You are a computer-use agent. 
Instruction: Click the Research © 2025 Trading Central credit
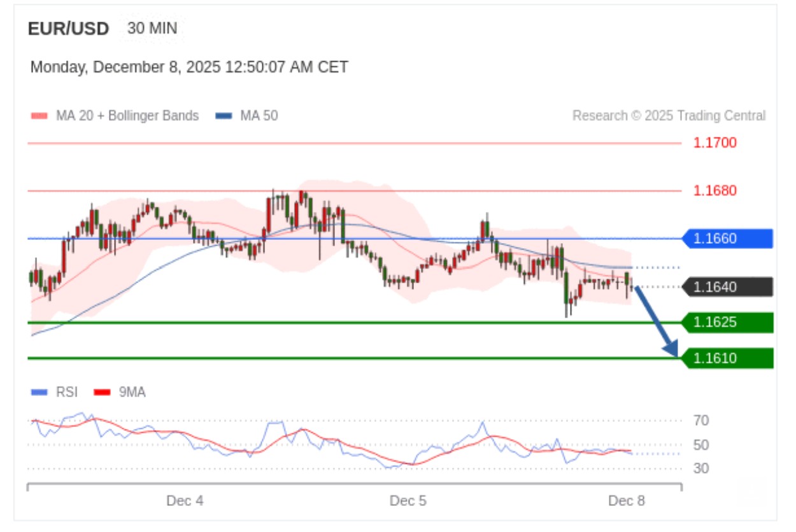click(669, 116)
